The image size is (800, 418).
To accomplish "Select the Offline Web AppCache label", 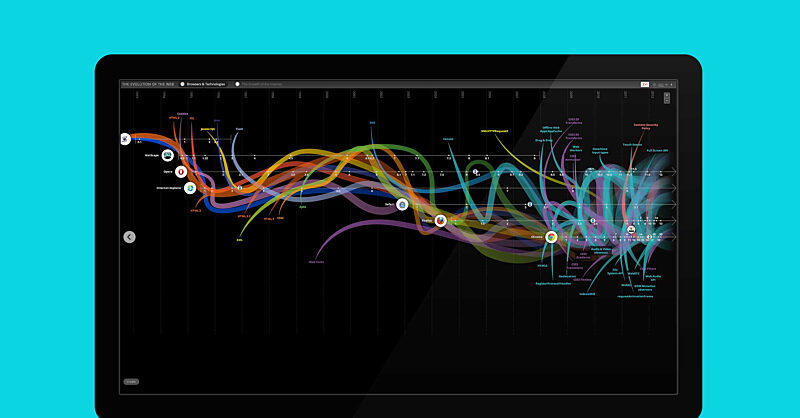I will 551,130.
